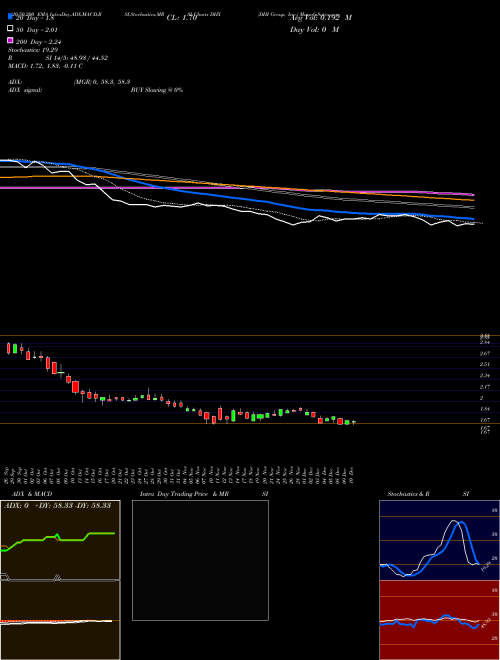Click the magenta 200 Day legend swatch

10,41
